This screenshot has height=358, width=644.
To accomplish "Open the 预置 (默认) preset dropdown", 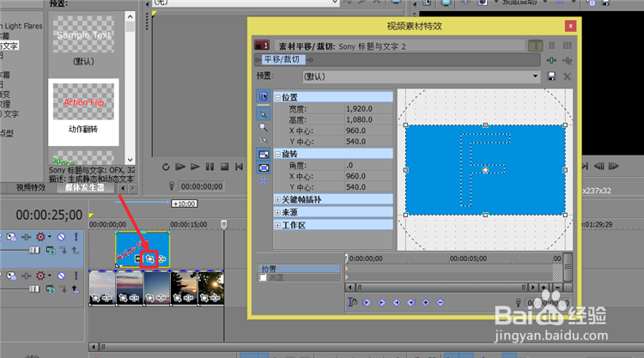I will (535, 76).
